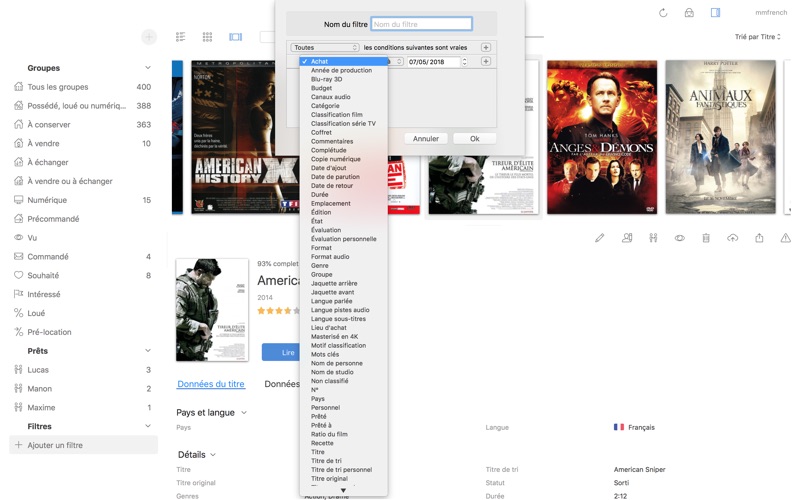Focus the Nom du filtre field
Screen dimensions: 800x500
tap(421, 24)
